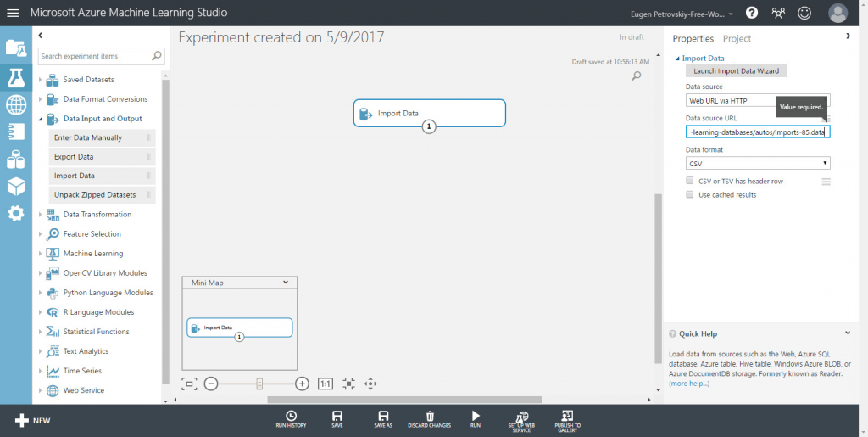Screen dimensions: 868x437
Task: Click the Run play button
Action: [476, 419]
